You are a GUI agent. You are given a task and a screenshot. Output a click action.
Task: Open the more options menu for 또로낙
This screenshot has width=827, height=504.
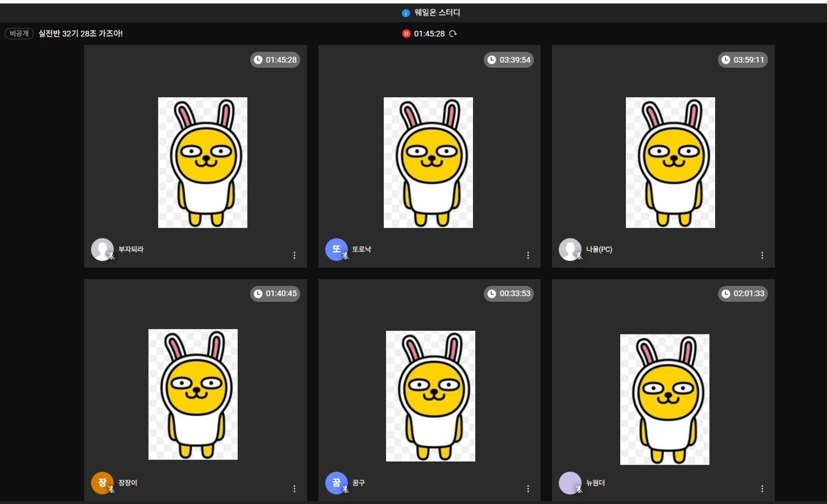tap(528, 255)
